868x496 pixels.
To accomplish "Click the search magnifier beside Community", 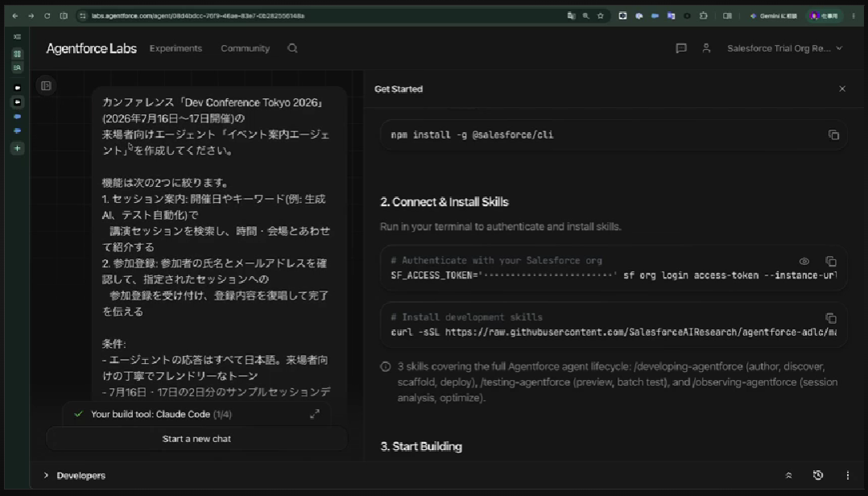I will pos(292,48).
